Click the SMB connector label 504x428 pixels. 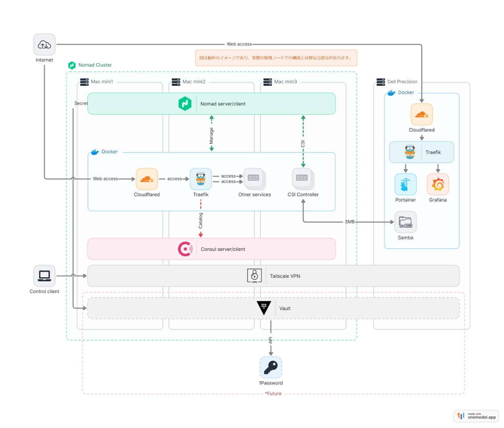350,222
